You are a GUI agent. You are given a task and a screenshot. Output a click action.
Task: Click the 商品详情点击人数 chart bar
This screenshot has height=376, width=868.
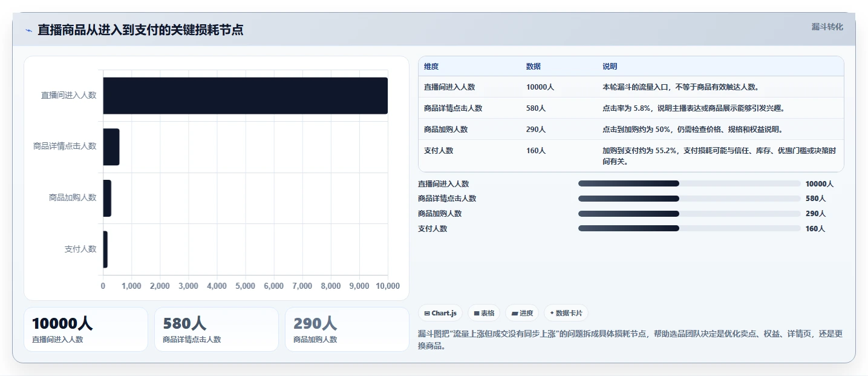[111, 147]
